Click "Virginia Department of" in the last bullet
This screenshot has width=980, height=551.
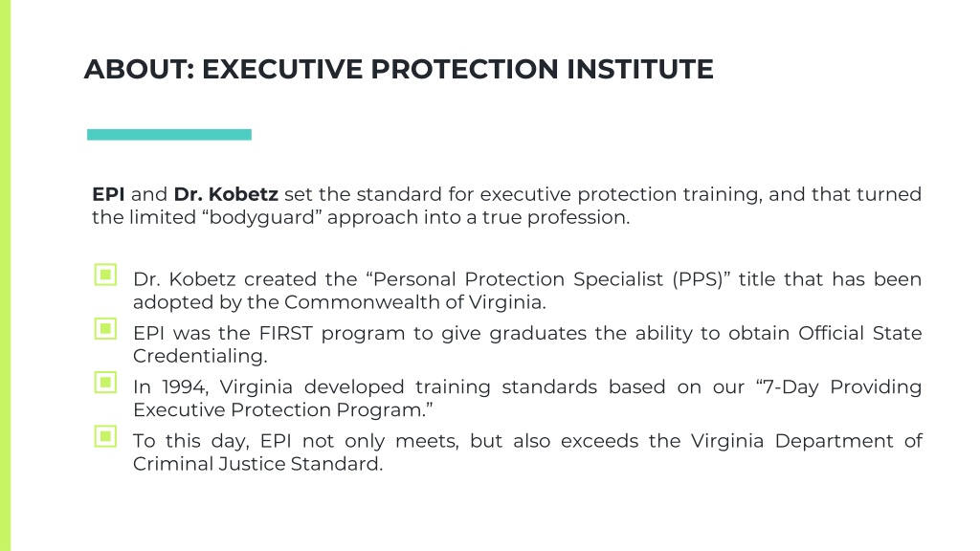coord(806,441)
